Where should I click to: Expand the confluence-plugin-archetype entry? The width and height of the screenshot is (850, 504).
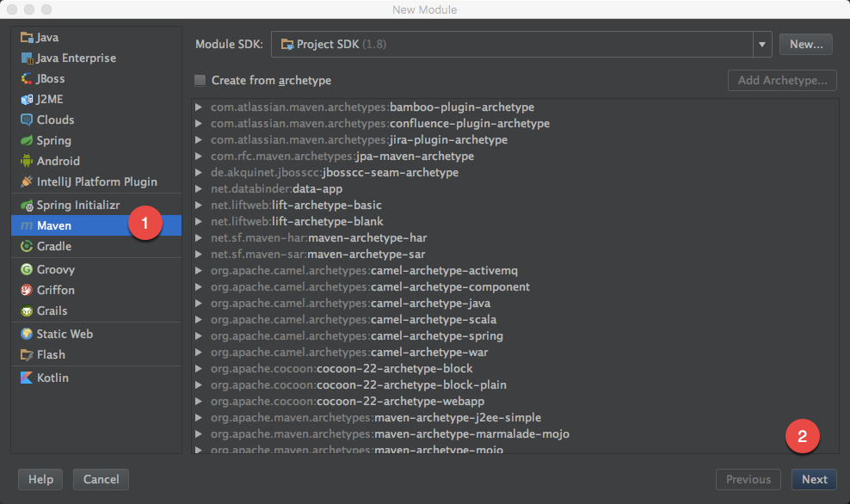pyautogui.click(x=199, y=124)
